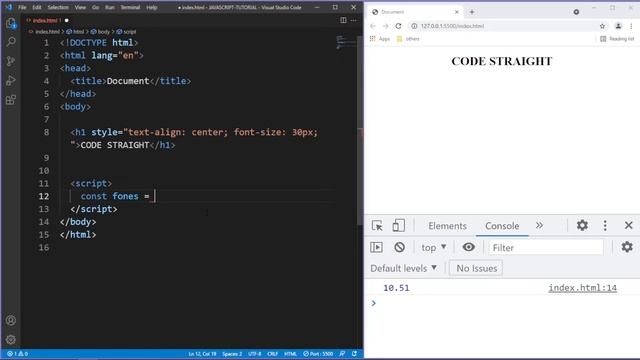
Task: Open the others bookmarks folder
Action: [x=408, y=39]
